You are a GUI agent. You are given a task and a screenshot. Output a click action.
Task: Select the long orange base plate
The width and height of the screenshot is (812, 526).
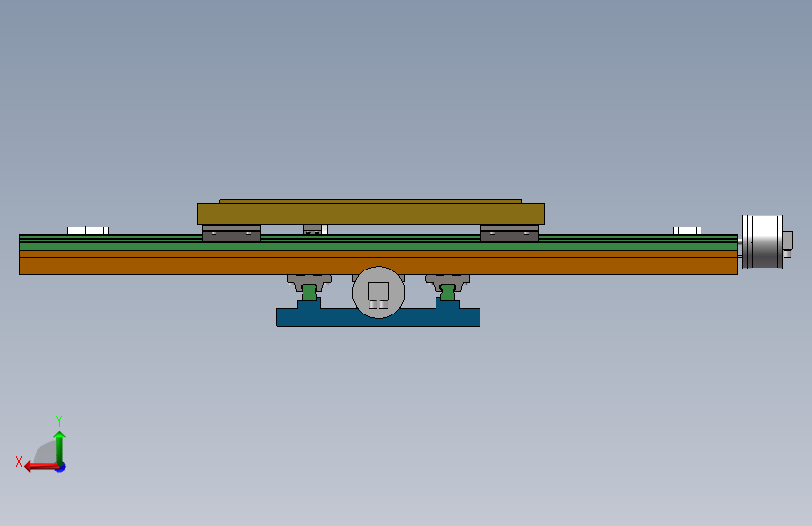[x=378, y=263]
